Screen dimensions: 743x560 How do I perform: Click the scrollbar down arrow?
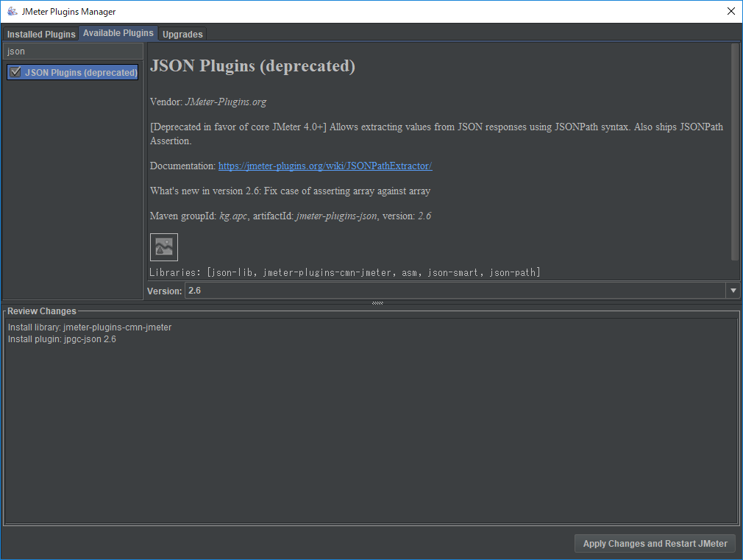[735, 276]
